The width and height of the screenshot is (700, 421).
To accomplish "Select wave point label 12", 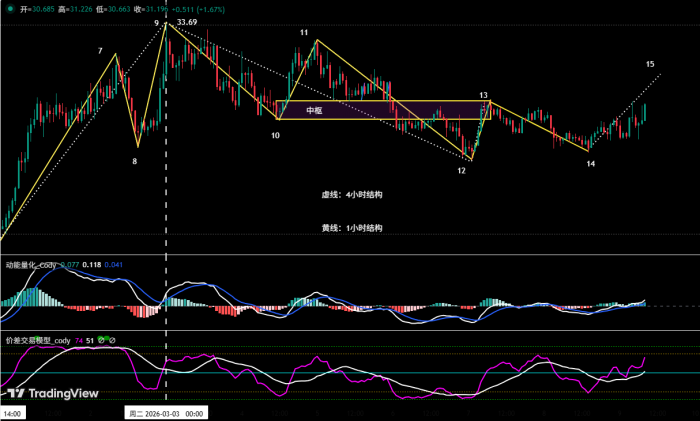I will 461,171.
